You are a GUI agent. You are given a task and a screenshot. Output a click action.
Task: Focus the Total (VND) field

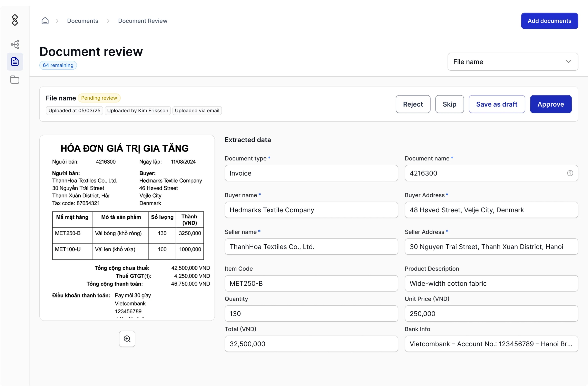coord(311,344)
